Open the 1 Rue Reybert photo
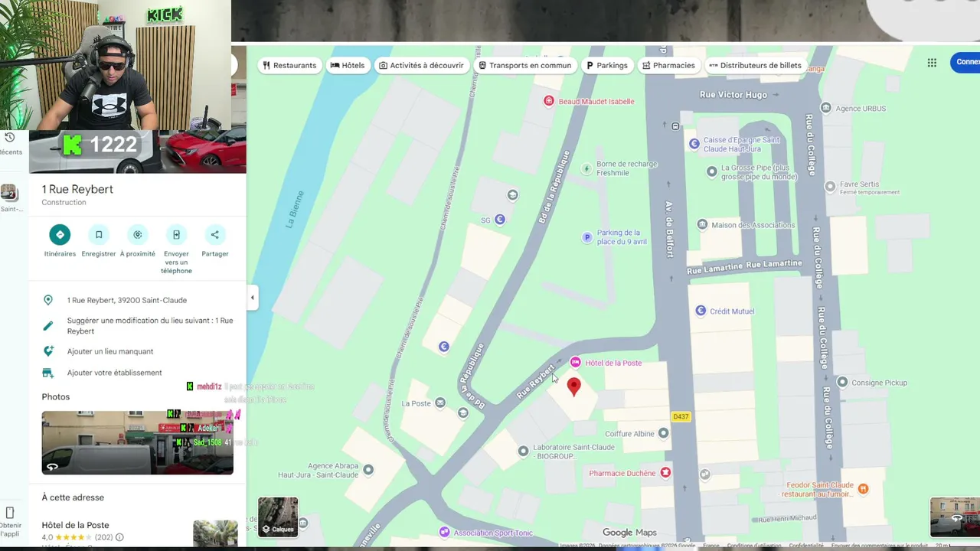The height and width of the screenshot is (551, 980). (138, 442)
